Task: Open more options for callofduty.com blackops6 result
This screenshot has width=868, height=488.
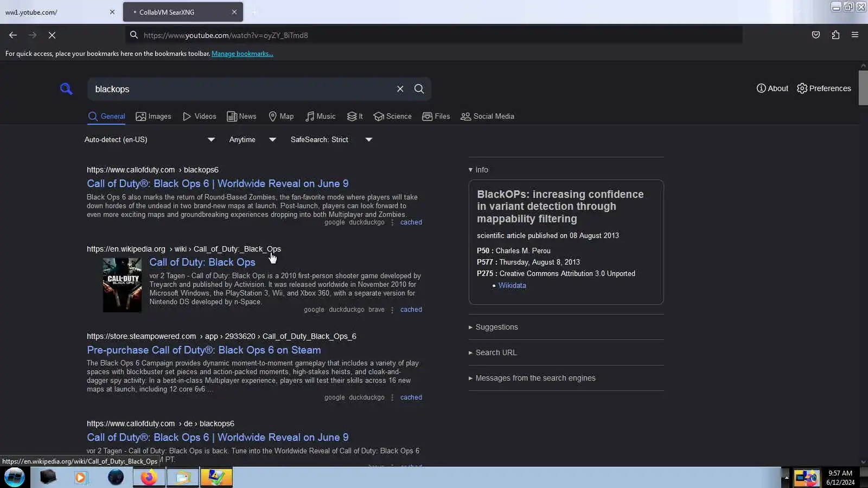Action: (392, 222)
